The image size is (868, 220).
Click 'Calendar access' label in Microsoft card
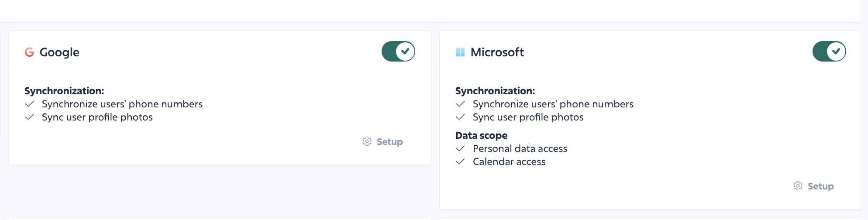(x=509, y=162)
